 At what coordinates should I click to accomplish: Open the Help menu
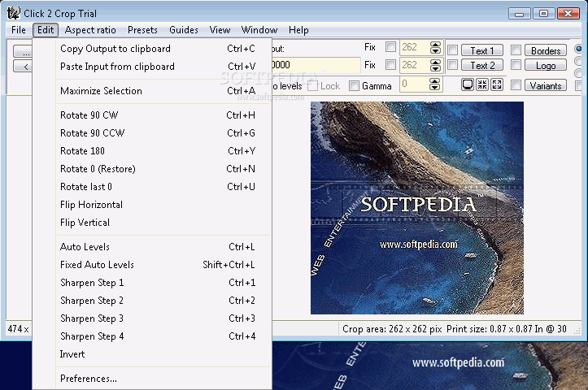click(x=298, y=30)
